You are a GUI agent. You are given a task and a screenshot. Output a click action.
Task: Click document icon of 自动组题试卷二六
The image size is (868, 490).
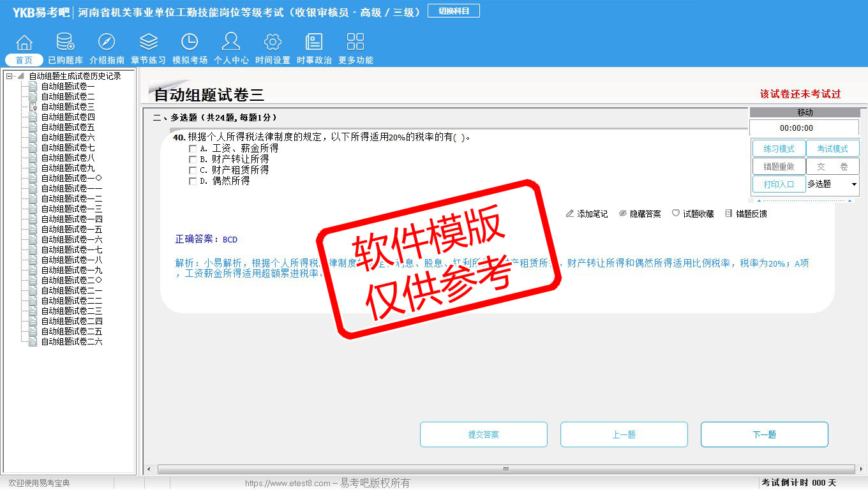click(33, 341)
